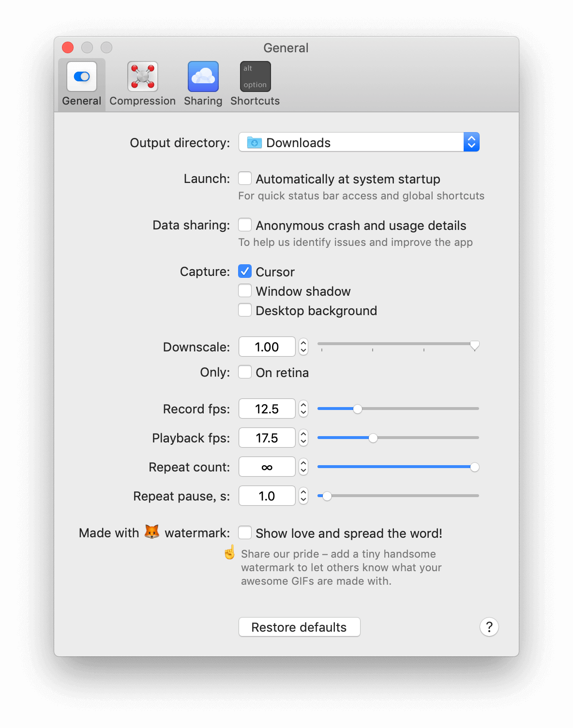Click the General pane toggle icon
Viewport: 573px width, 728px height.
point(81,76)
